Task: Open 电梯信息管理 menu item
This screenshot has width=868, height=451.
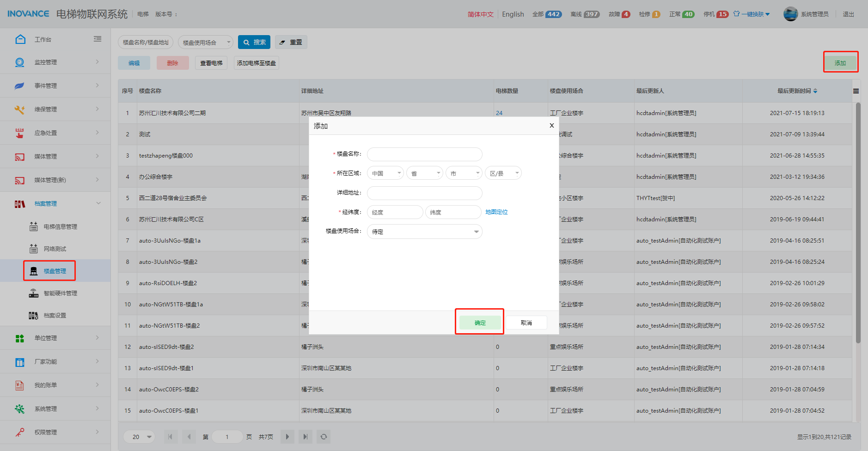Action: click(61, 226)
